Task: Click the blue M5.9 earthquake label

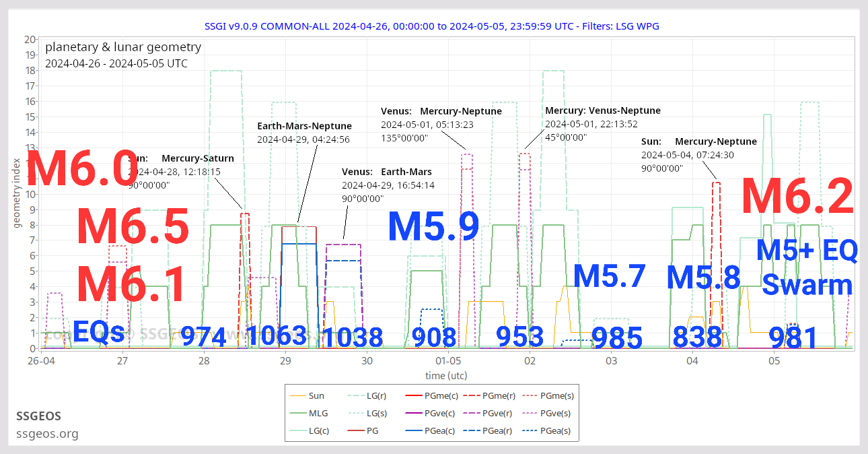Action: click(433, 227)
